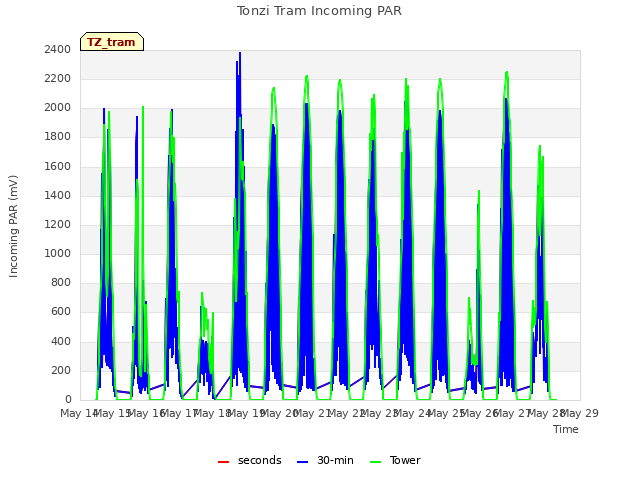The image size is (640, 480).
Task: Click the chart title Tonzi Tram Incoming PAR
Action: (319, 11)
